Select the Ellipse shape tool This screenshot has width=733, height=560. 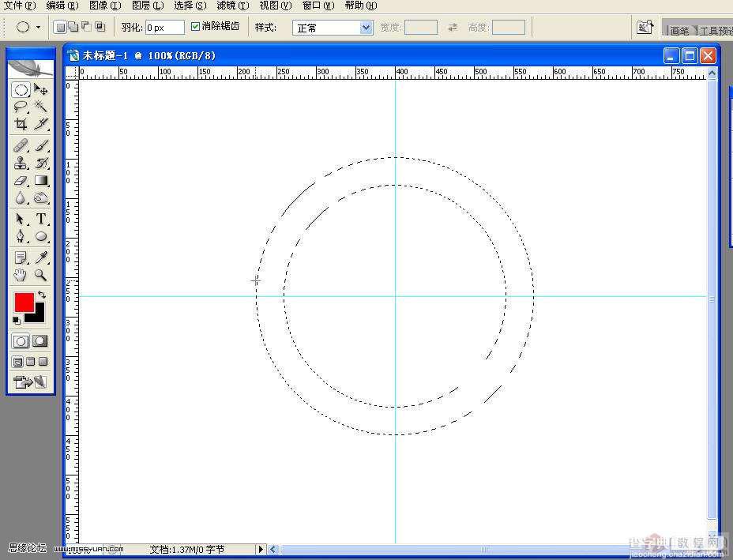[41, 236]
